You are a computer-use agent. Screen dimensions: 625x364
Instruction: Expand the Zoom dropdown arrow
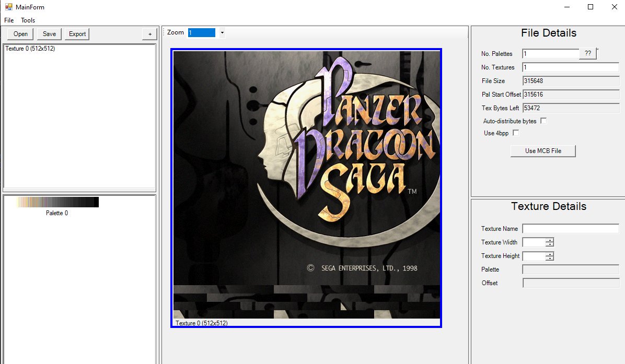223,33
